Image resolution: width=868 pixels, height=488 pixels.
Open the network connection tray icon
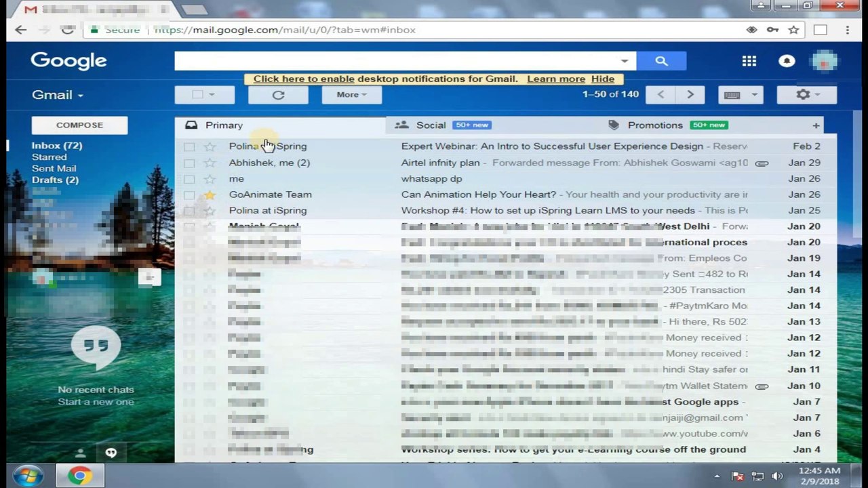pos(757,476)
